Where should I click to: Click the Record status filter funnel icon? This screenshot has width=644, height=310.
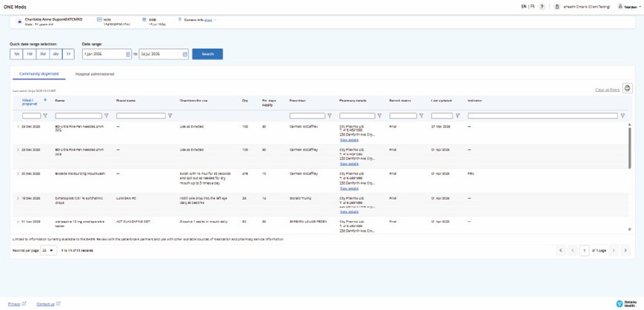(x=422, y=116)
